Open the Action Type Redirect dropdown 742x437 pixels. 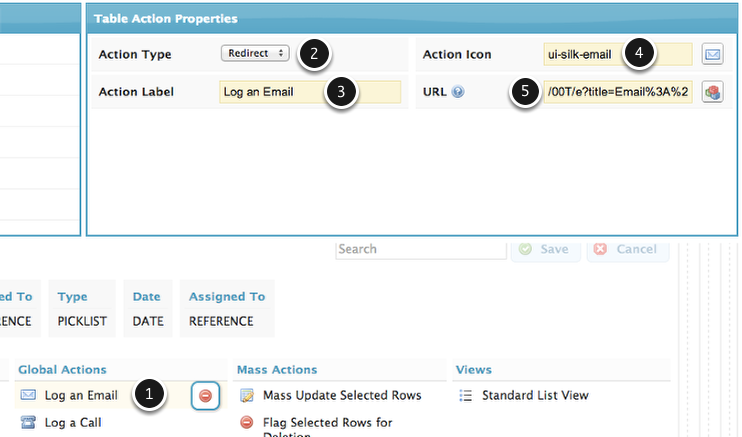(255, 54)
